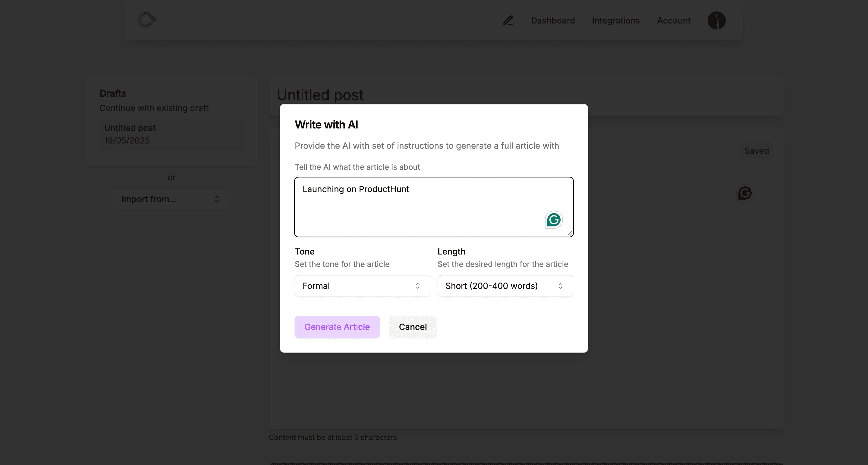Select the Untitled post draft from 19/05/2025
Screen dimensions: 868x465
click(x=172, y=134)
